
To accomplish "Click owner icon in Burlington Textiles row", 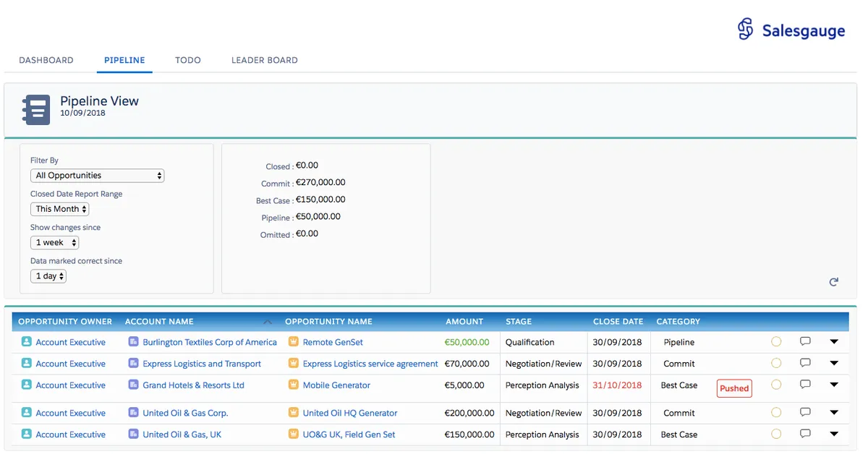I will (x=27, y=342).
